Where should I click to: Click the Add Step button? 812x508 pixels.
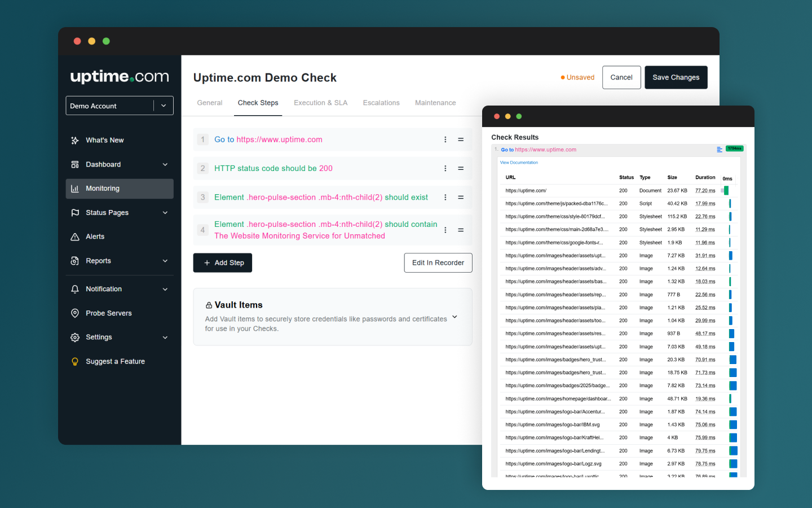tap(223, 263)
